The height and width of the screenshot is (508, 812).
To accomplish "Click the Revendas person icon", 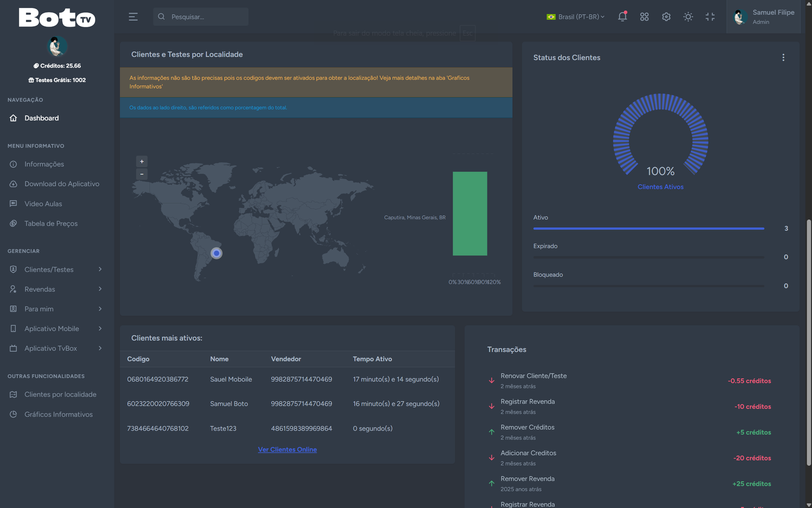I will click(x=14, y=289).
